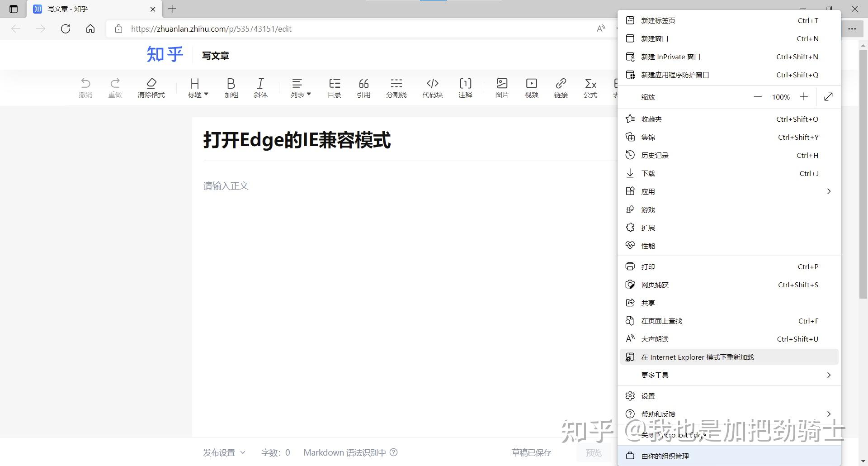Screen dimensions: 868x466
Task: Expand the 发布设置 publish settings dropdown
Action: 224,452
